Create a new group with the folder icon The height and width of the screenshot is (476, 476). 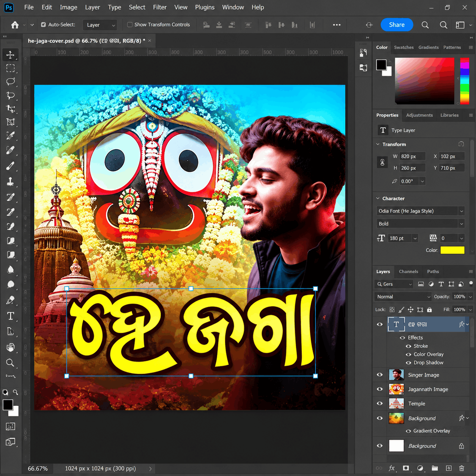tap(435, 468)
